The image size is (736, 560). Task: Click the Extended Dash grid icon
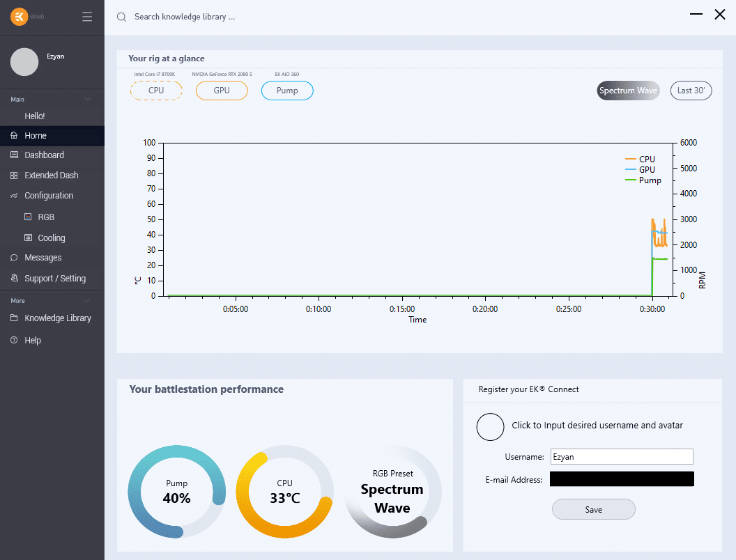coord(14,176)
